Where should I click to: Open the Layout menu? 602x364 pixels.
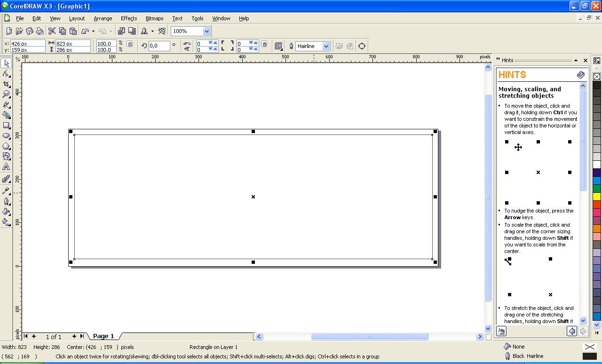click(77, 18)
